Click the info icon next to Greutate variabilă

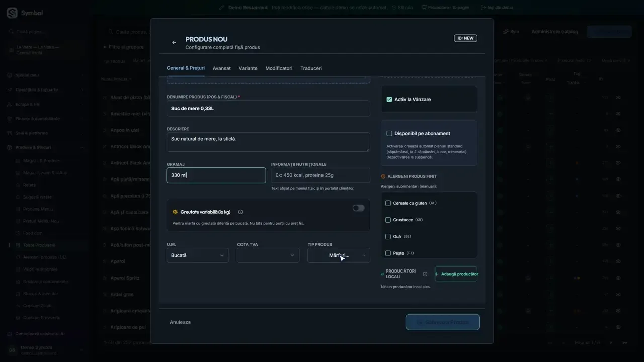240,212
